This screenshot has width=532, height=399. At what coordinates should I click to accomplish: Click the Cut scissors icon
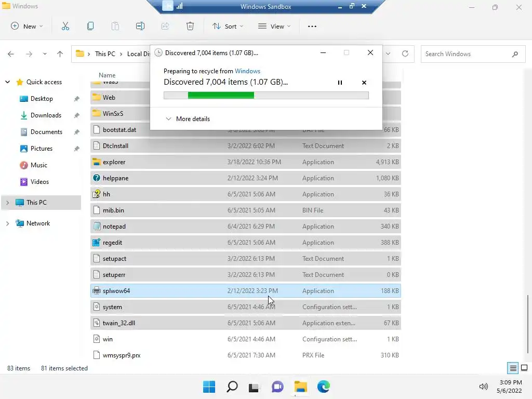point(65,26)
